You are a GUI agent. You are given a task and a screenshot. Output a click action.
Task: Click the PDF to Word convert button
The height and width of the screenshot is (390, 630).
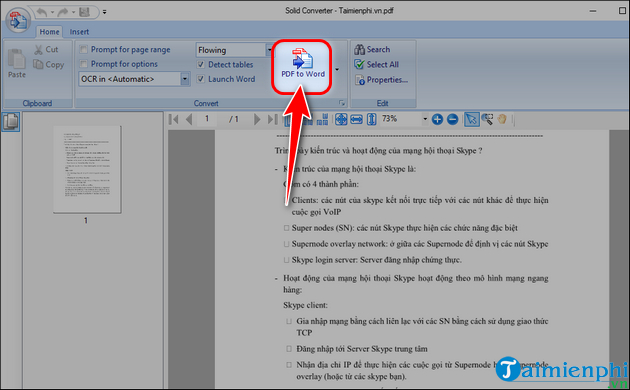pos(302,64)
